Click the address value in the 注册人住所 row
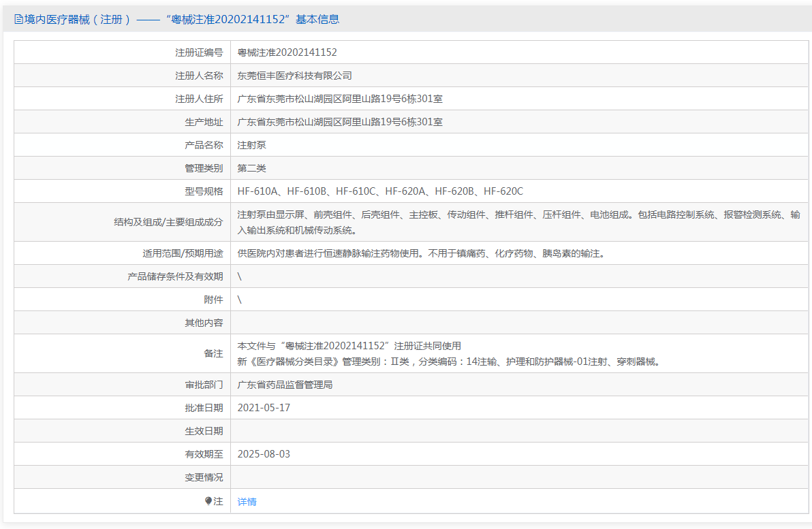 (339, 99)
